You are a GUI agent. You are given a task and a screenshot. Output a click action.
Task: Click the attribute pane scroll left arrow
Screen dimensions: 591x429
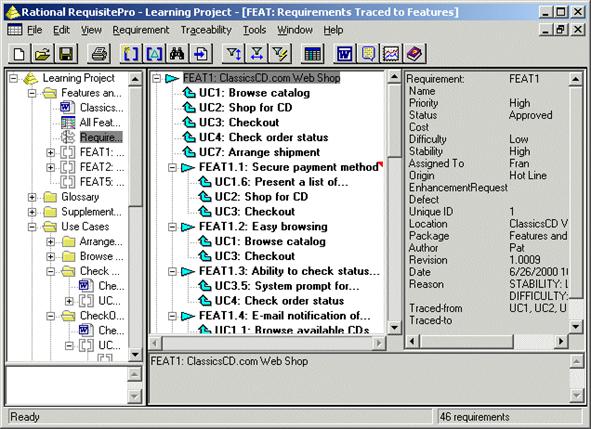412,342
